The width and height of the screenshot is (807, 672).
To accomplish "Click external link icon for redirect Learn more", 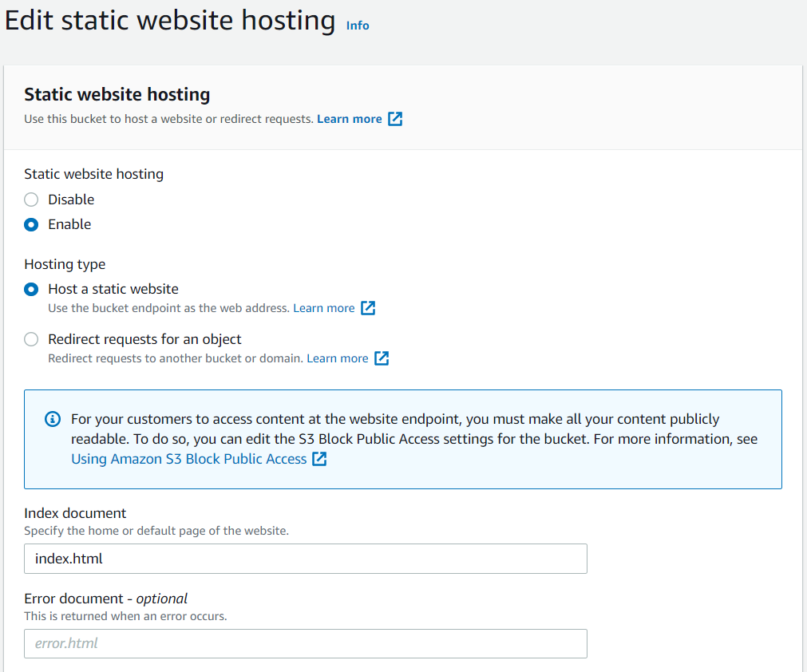I will [382, 358].
